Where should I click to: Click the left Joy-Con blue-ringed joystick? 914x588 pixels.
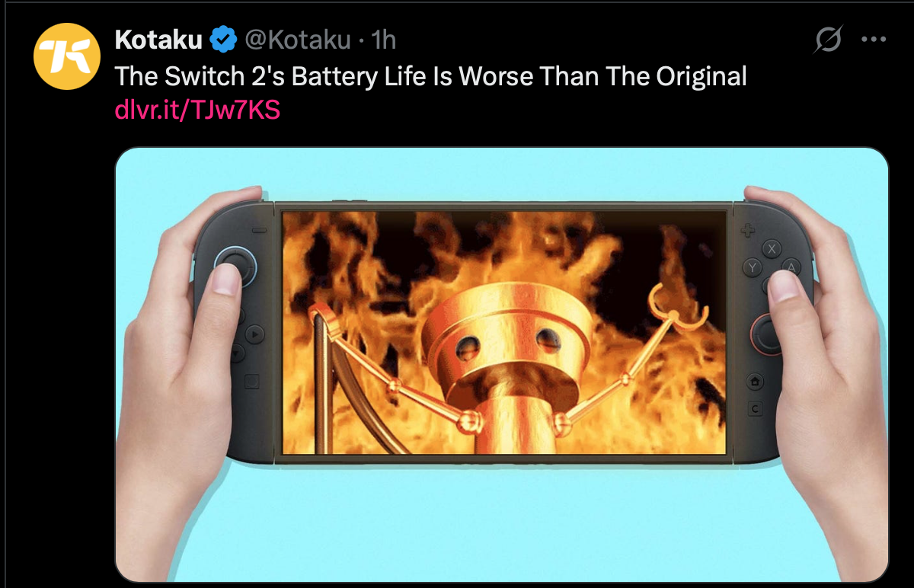point(235,265)
